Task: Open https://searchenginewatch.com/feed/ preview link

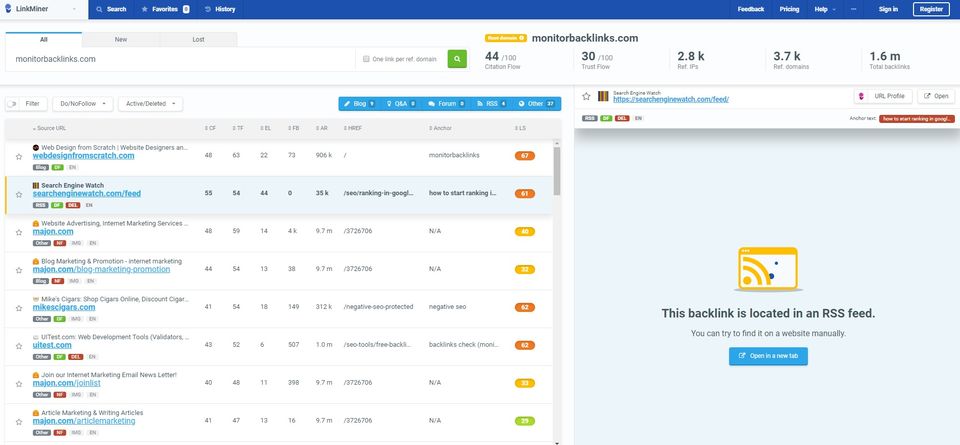Action: [670, 99]
